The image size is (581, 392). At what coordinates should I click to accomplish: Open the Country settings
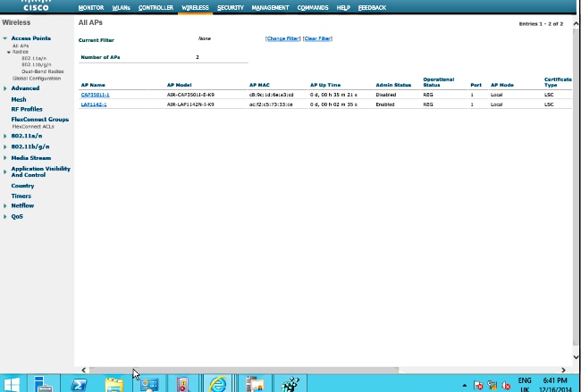coord(22,186)
